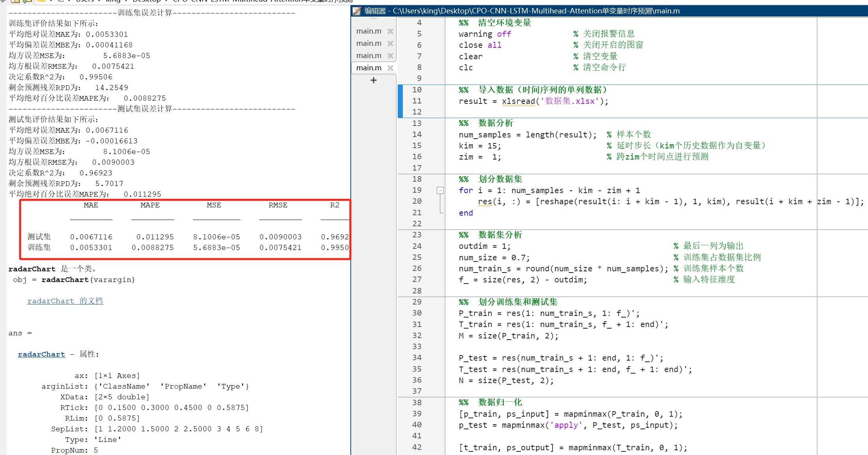
Task: Click the up-one-level folder icon in the toolbar
Action: point(16,2)
